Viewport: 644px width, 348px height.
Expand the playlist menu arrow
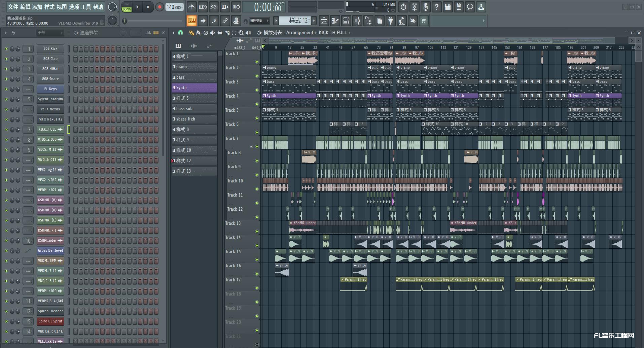173,33
